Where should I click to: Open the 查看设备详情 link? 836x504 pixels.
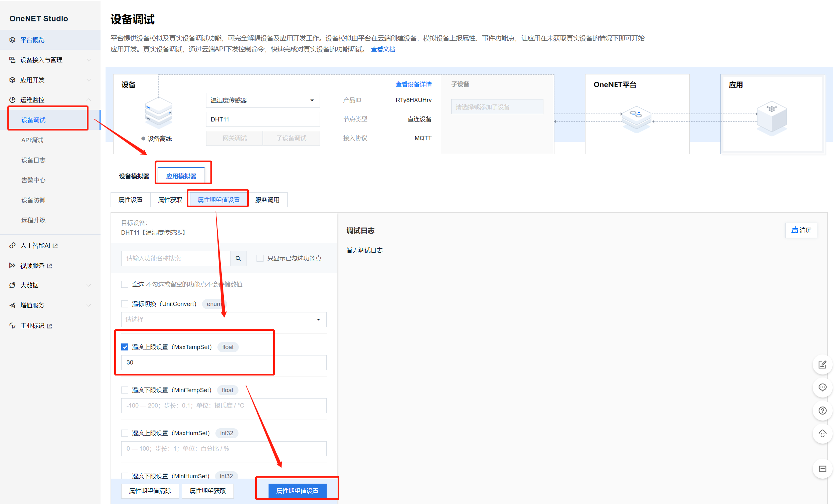413,84
